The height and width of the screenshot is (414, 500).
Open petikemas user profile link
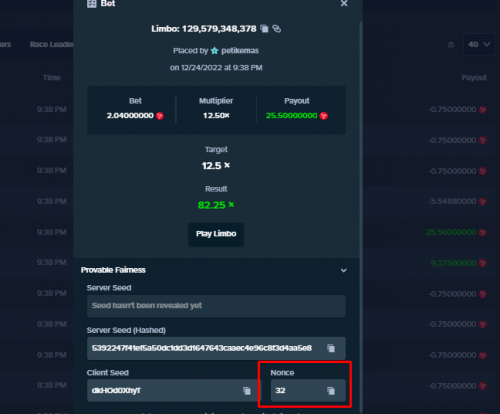pos(240,51)
